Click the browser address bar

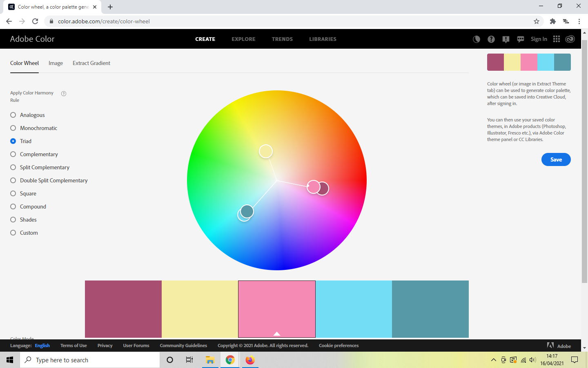click(294, 21)
